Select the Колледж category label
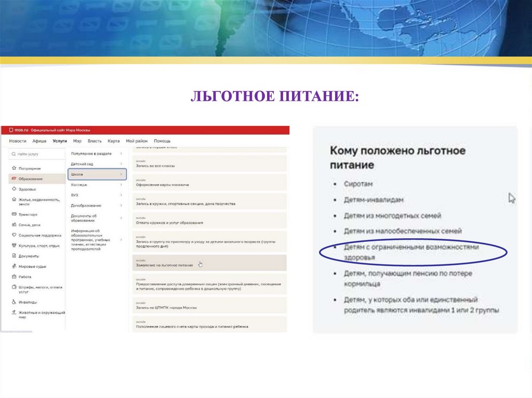This screenshot has width=532, height=398. [79, 185]
